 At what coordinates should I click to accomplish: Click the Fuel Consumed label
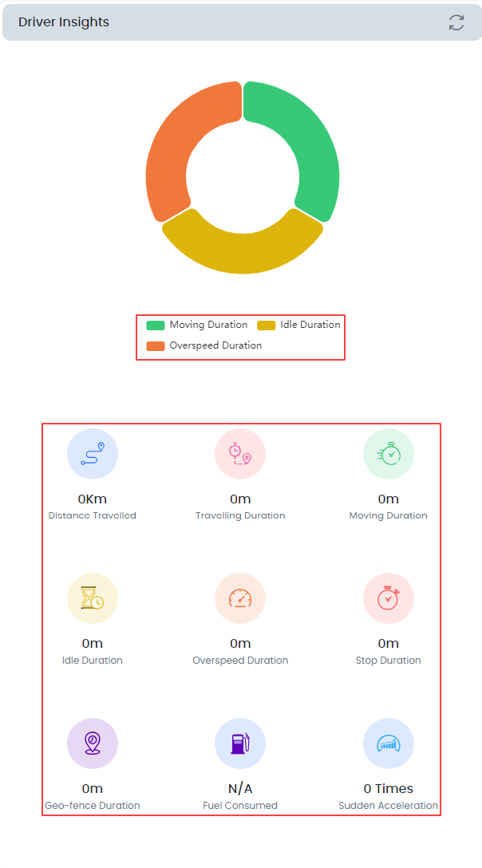(240, 806)
